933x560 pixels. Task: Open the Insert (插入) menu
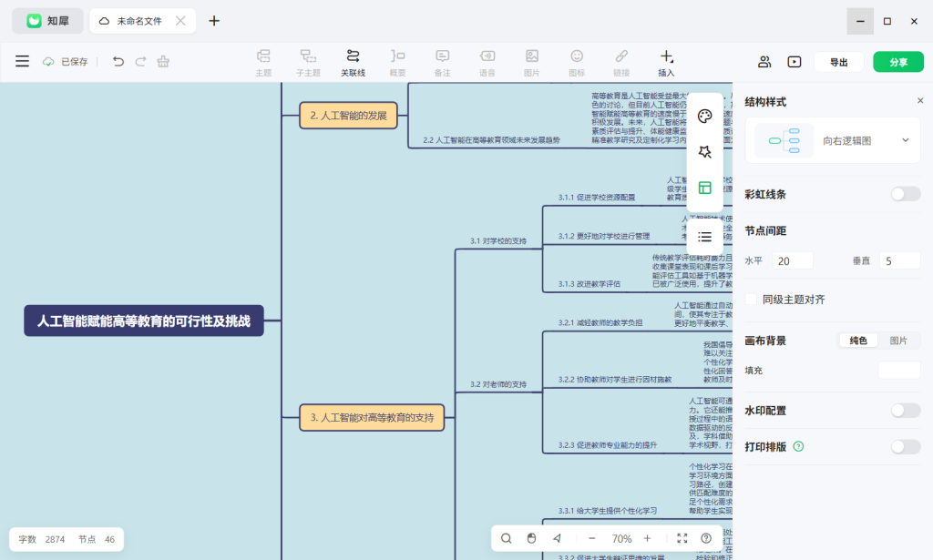pyautogui.click(x=666, y=63)
